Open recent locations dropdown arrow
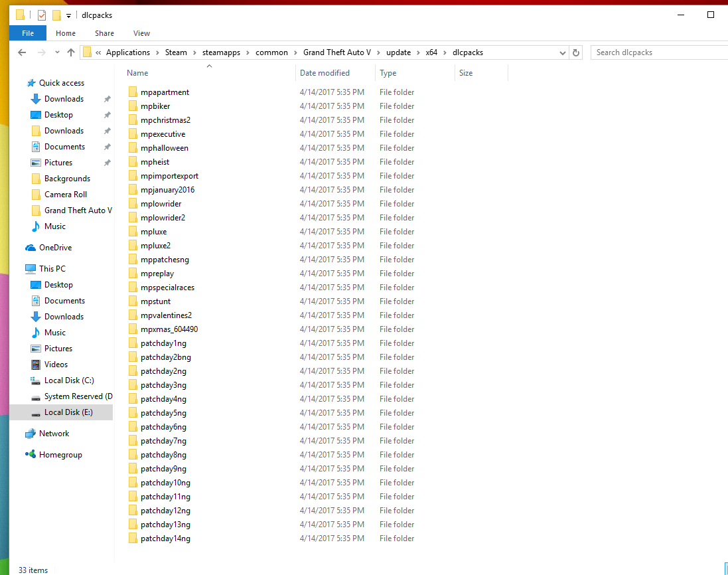 click(x=57, y=52)
